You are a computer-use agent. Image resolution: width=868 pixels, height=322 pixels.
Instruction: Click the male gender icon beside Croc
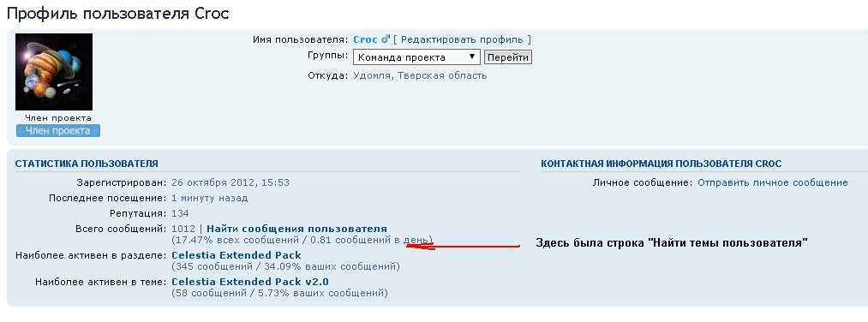tap(386, 39)
